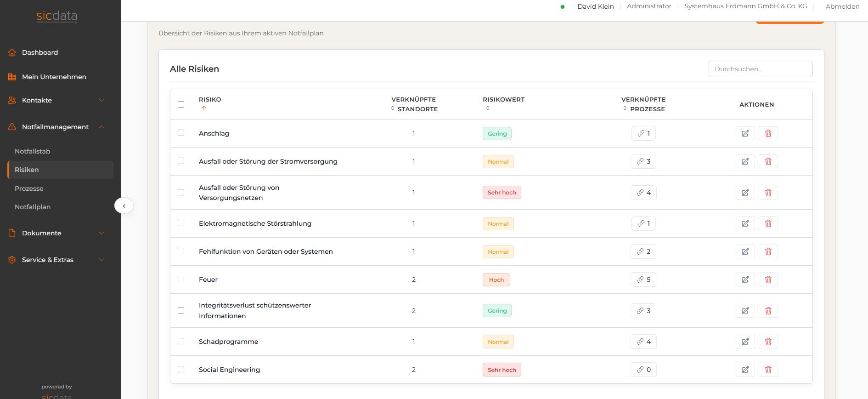Screen dimensions: 868x399
Task: Delete the Versorgungsnetzen risk entry
Action: coord(768,193)
